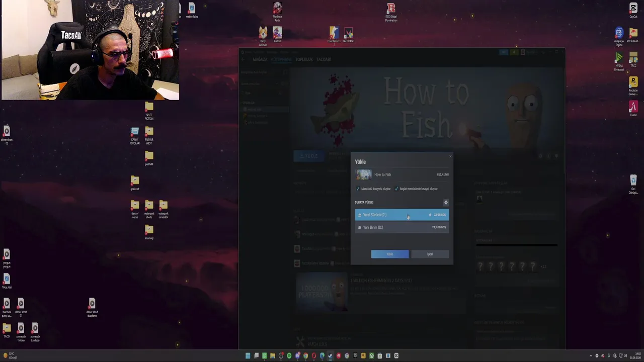Image resolution: width=644 pixels, height=362 pixels.
Task: Select the döner short düzeltme file
Action: click(92, 308)
